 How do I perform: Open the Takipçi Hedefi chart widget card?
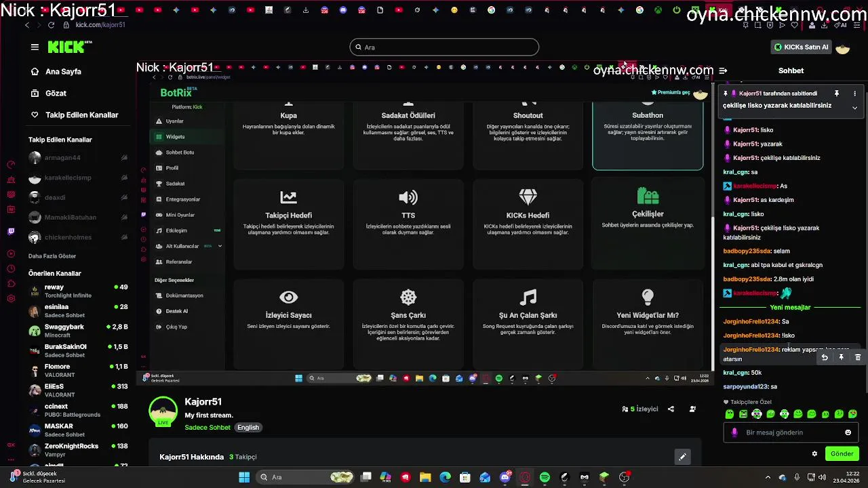coord(288,224)
